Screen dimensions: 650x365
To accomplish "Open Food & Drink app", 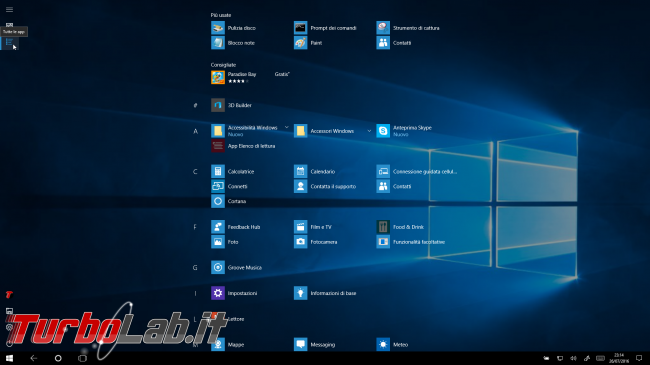I will click(x=400, y=227).
